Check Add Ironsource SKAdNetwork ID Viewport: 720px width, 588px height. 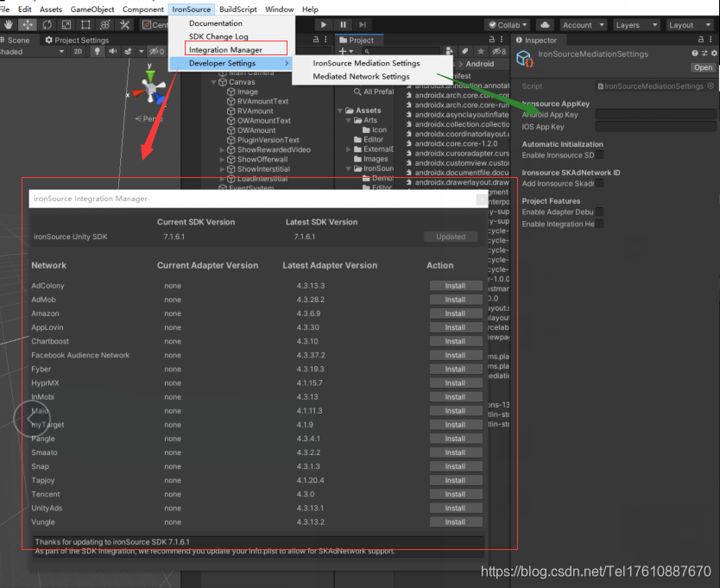tap(599, 183)
